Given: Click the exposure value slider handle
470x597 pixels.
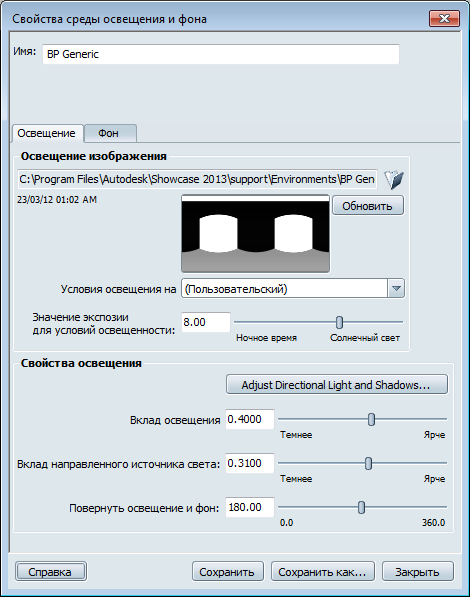Looking at the screenshot, I should [x=339, y=322].
